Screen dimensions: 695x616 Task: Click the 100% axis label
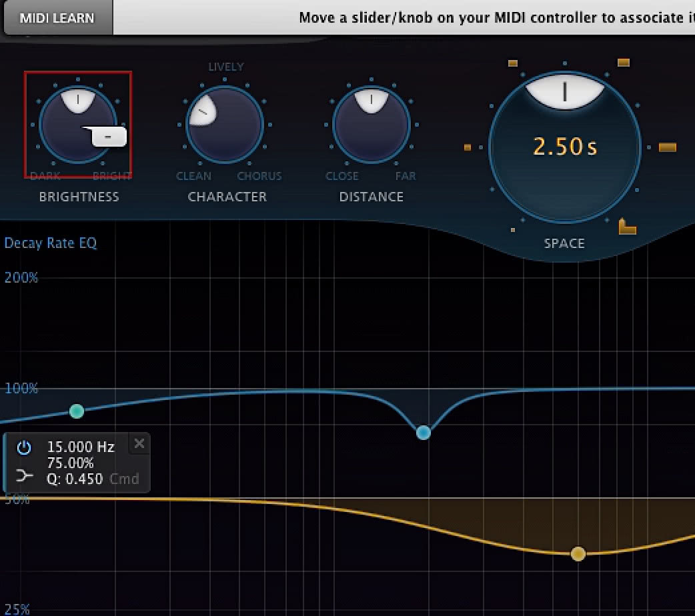point(21,388)
